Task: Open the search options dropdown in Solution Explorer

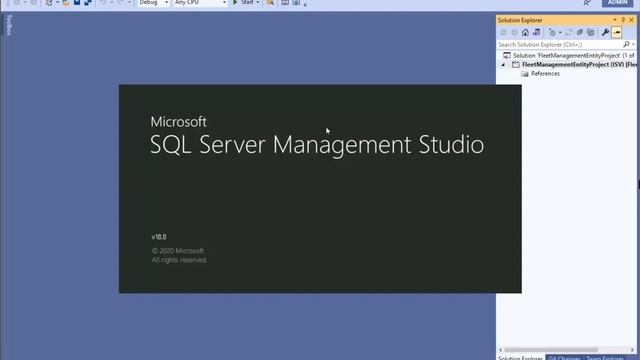Action: pos(633,44)
